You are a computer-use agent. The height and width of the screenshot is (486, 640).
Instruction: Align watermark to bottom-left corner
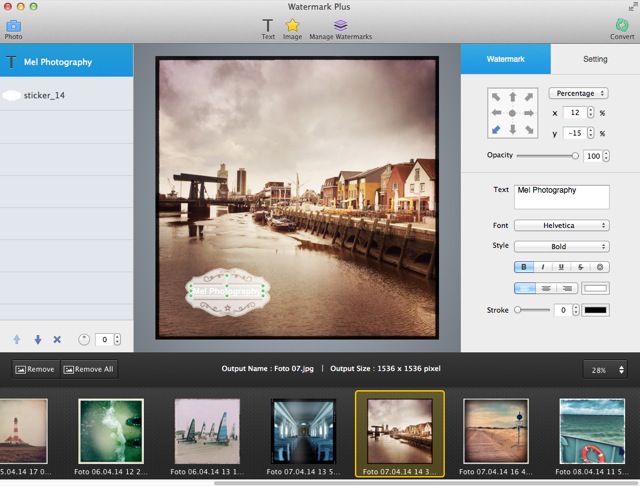pos(496,130)
